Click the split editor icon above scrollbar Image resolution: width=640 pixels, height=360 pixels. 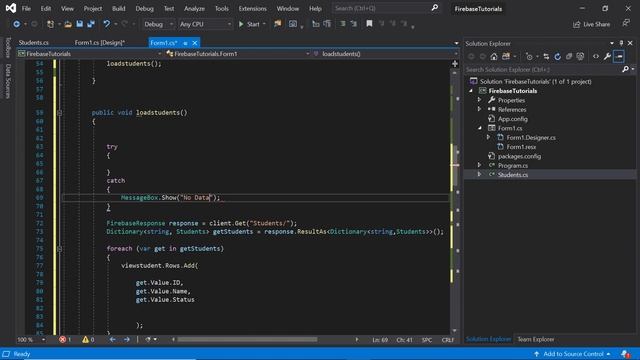[x=455, y=64]
